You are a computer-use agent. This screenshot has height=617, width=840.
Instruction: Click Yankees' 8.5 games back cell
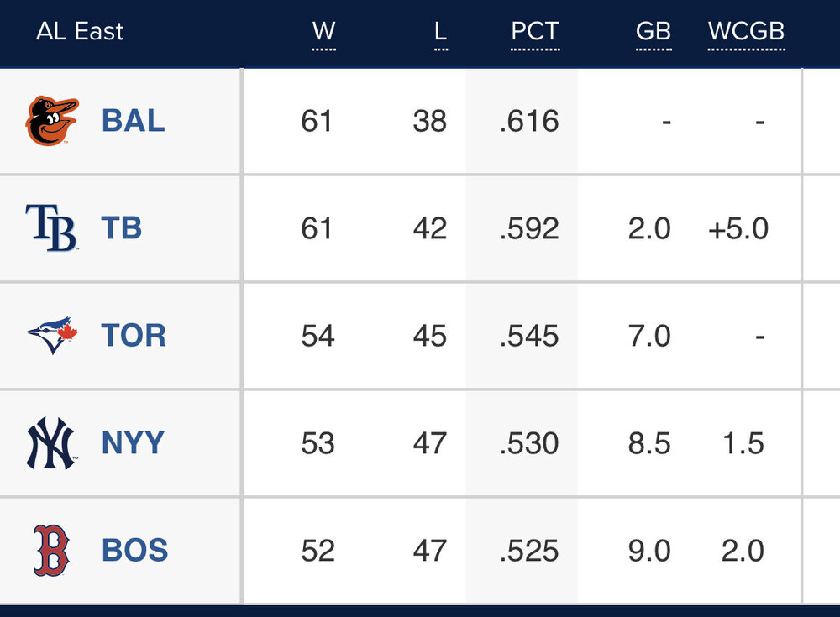[649, 443]
